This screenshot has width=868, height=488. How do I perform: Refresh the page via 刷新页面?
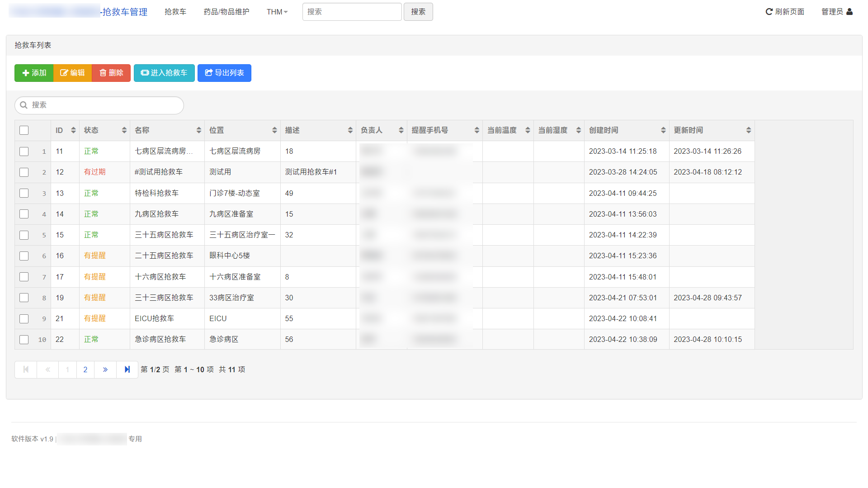point(784,12)
